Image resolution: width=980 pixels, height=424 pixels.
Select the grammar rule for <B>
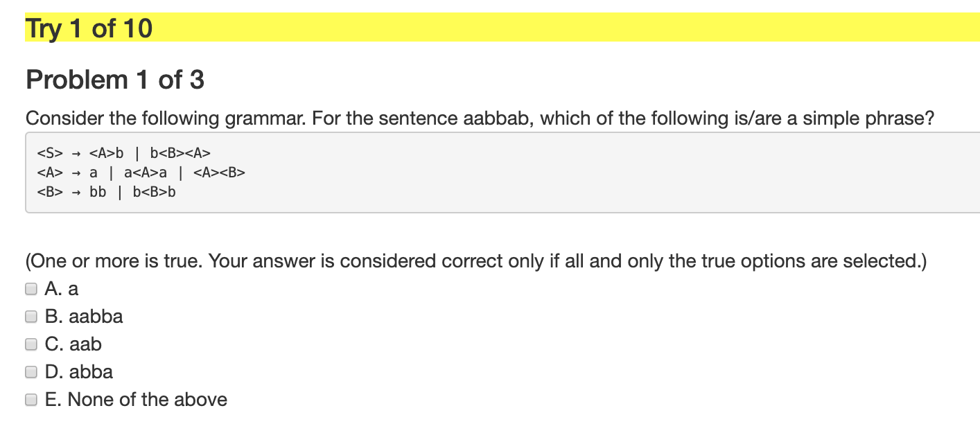pos(106,192)
